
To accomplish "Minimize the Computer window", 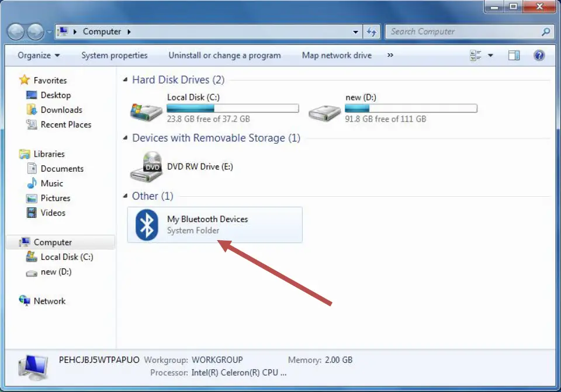I will [x=494, y=6].
